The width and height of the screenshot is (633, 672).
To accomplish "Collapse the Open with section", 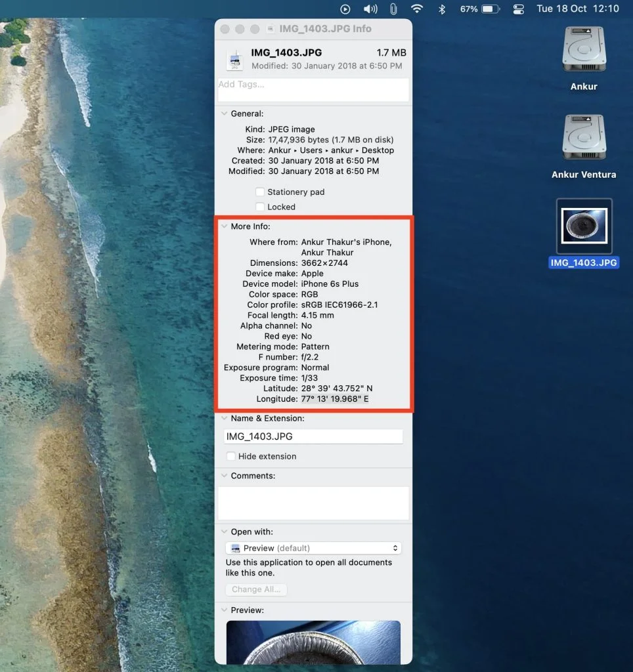I will pos(225,532).
